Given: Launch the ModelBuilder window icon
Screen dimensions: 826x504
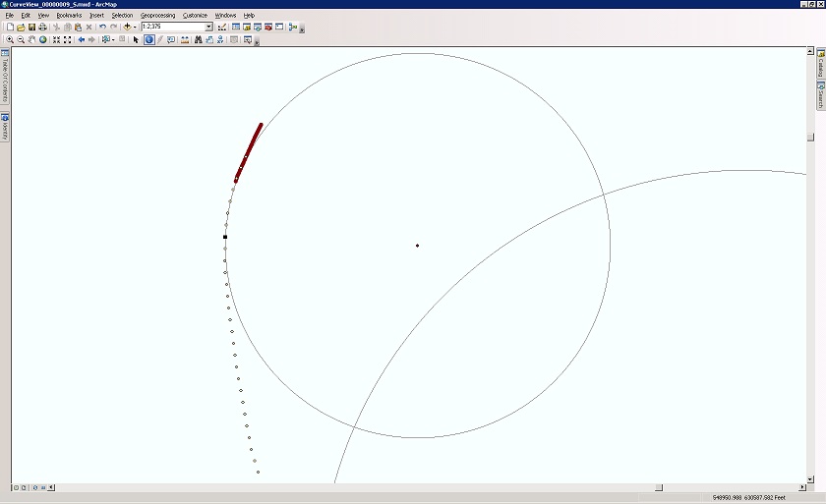Looking at the screenshot, I should point(293,27).
